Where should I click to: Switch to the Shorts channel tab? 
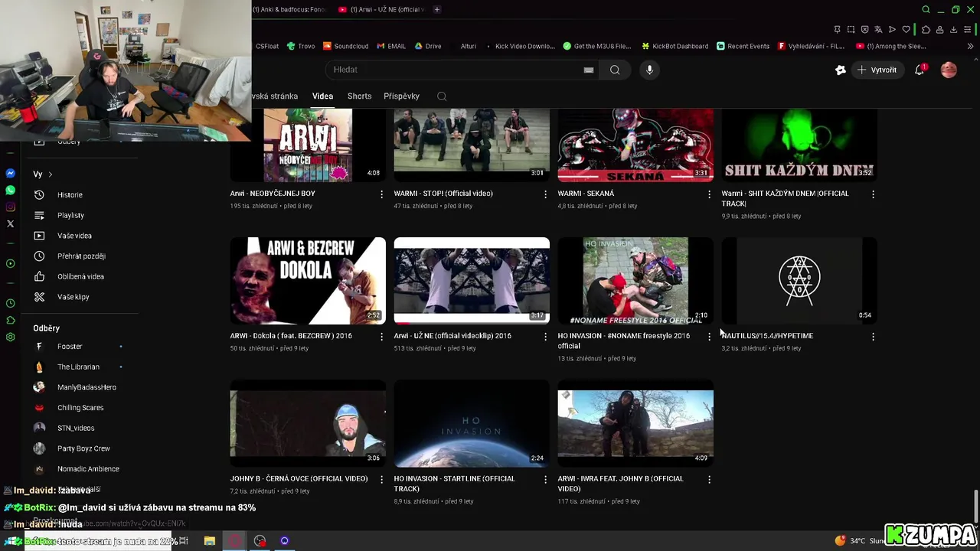359,96
